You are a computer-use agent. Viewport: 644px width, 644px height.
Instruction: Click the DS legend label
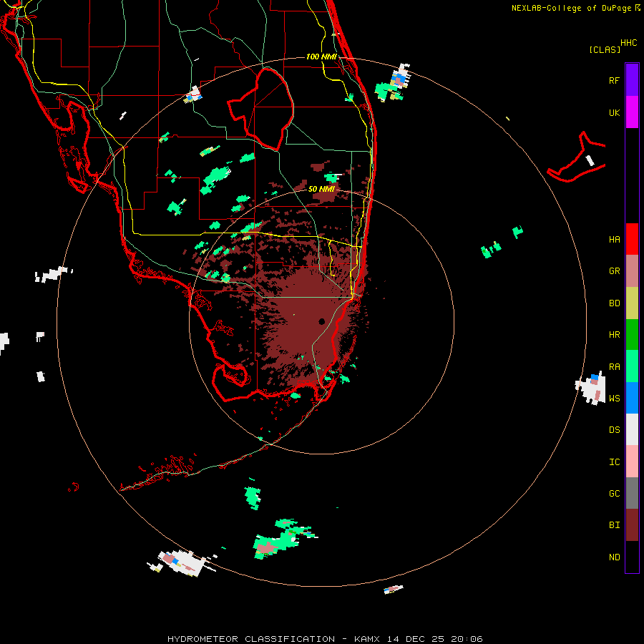[614, 430]
